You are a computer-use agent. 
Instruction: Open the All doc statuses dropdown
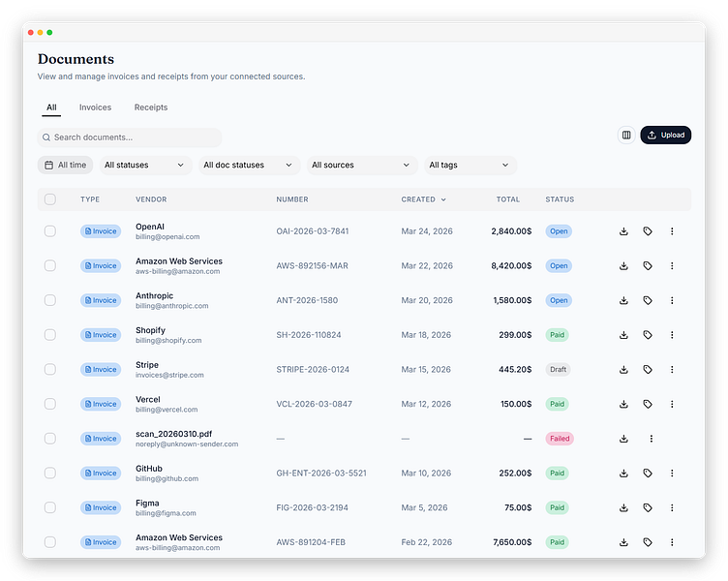pyautogui.click(x=250, y=165)
